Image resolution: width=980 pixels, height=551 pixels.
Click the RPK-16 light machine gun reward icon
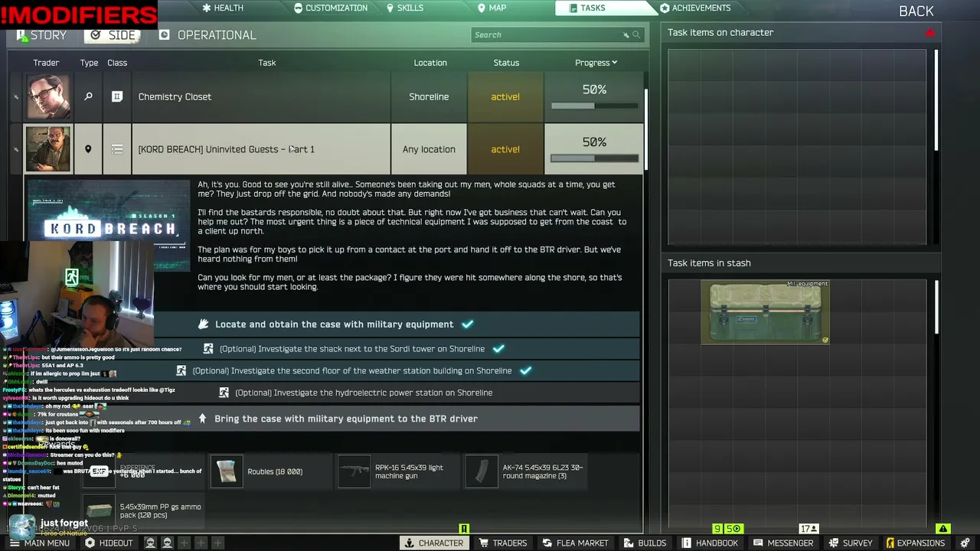point(354,471)
